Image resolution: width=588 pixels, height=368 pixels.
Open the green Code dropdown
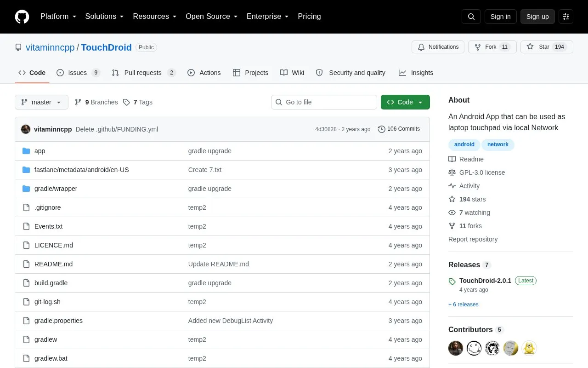[x=405, y=102]
